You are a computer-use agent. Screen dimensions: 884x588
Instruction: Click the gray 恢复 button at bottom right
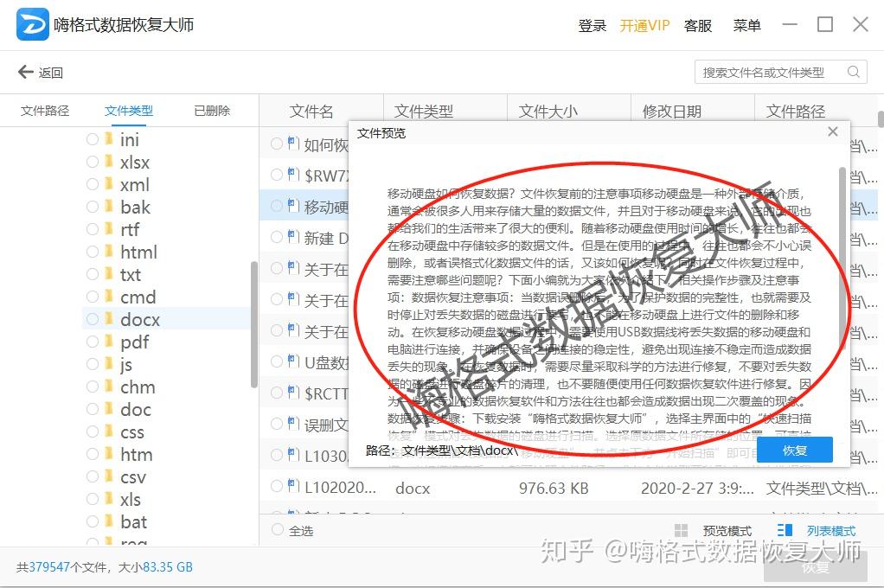tap(815, 566)
